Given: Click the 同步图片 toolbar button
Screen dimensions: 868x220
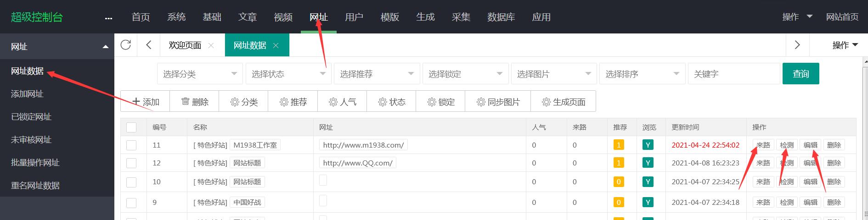Looking at the screenshot, I should pos(497,101).
